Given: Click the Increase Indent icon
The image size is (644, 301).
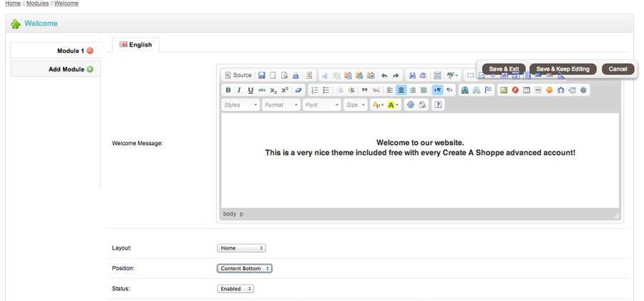Looking at the screenshot, I should [x=351, y=90].
